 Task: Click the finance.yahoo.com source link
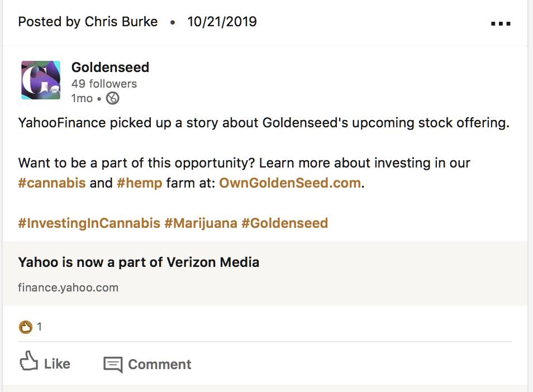coord(68,288)
